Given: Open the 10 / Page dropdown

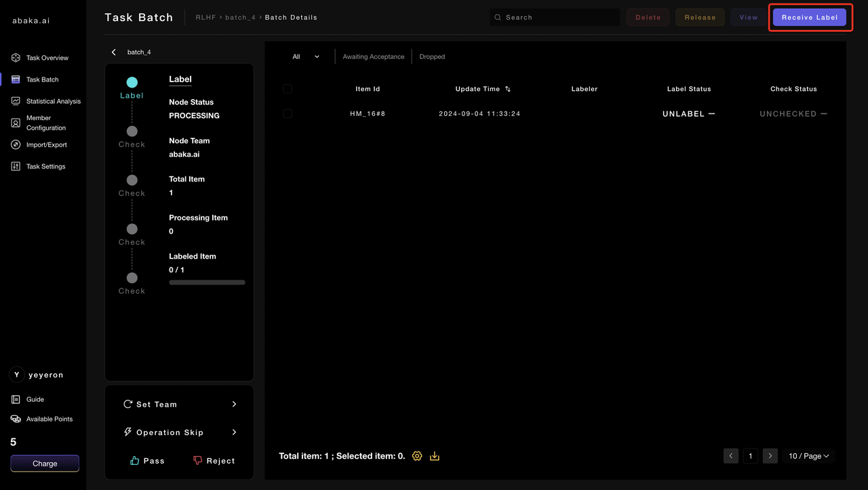Looking at the screenshot, I should tap(808, 456).
